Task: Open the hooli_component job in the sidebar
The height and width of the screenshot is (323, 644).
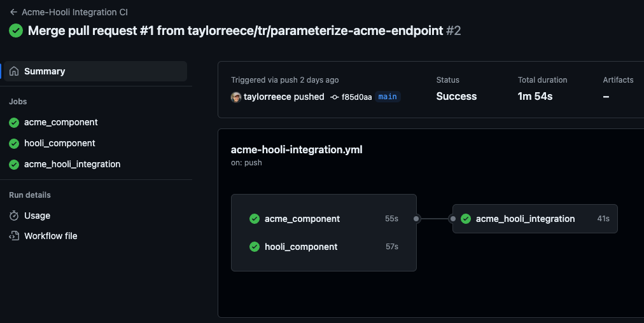Action: 60,143
